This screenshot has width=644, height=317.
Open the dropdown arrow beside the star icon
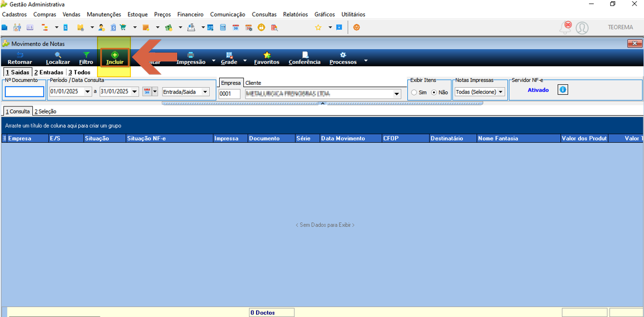point(330,27)
